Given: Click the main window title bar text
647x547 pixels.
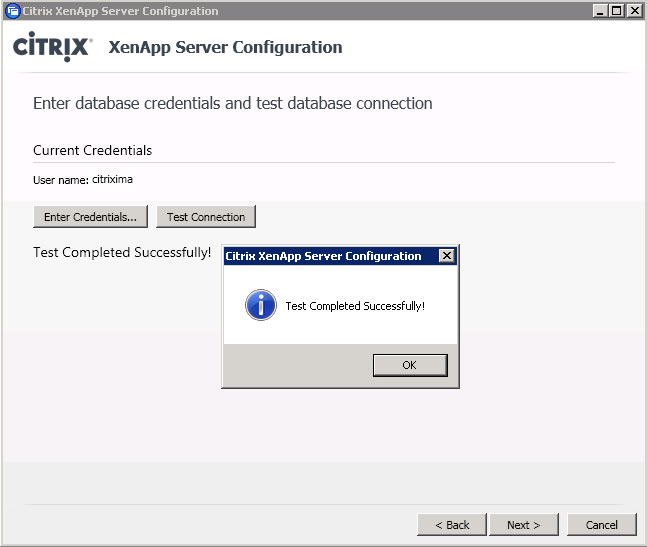Looking at the screenshot, I should tap(120, 11).
